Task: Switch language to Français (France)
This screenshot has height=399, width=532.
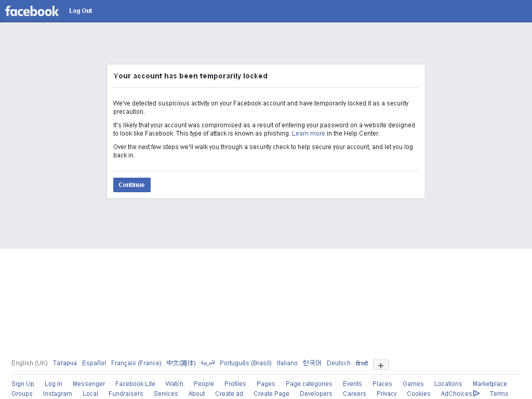Action: 136,363
